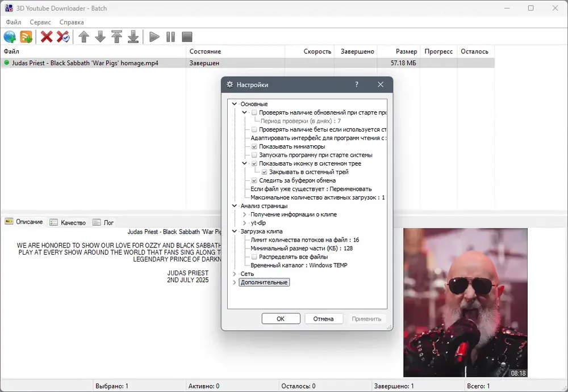Click the move down arrow icon
The image size is (568, 392).
[x=101, y=37]
